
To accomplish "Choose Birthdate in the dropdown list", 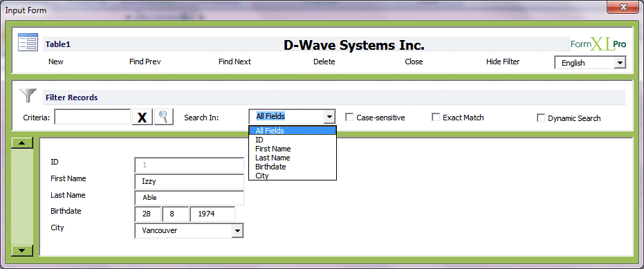I will pyautogui.click(x=293, y=167).
